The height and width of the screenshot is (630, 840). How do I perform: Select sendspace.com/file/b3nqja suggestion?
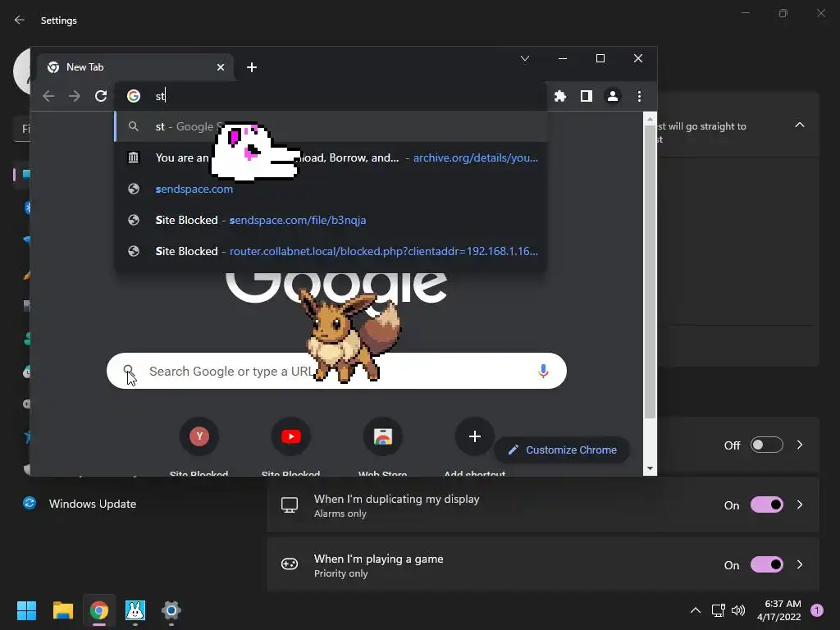point(331,220)
